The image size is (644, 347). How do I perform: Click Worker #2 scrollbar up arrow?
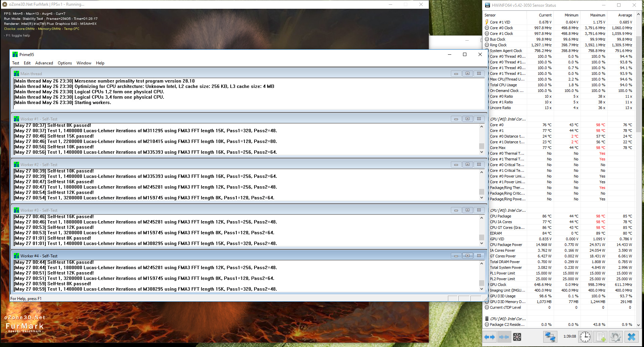(x=481, y=172)
